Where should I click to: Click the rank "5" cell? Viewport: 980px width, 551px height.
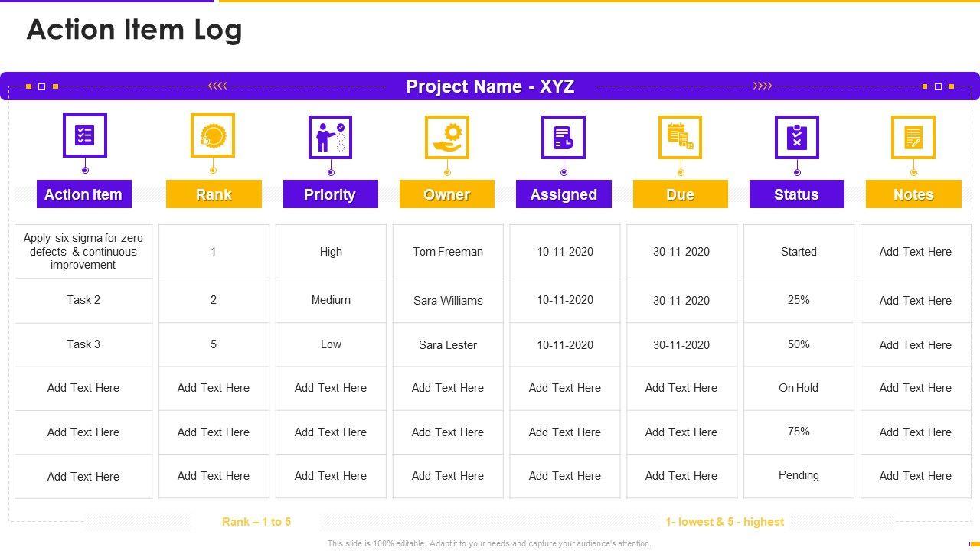(x=214, y=344)
